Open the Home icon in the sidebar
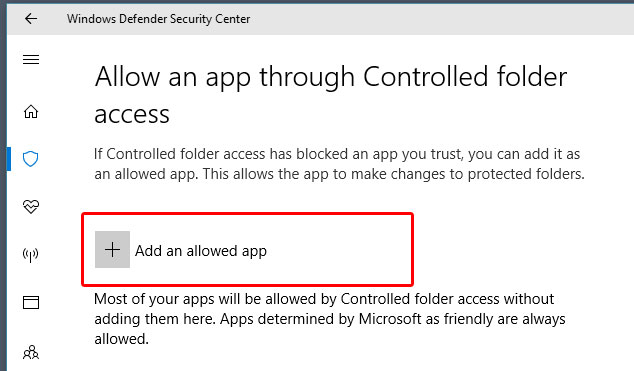 tap(31, 111)
